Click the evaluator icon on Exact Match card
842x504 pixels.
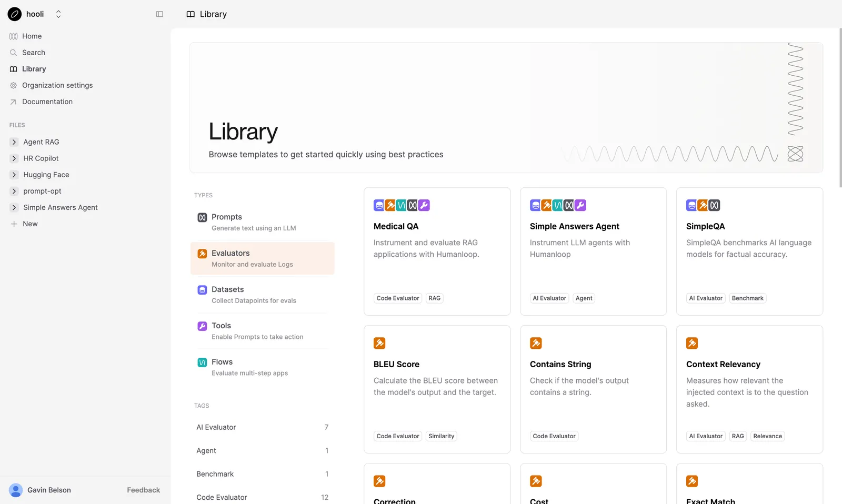tap(692, 481)
